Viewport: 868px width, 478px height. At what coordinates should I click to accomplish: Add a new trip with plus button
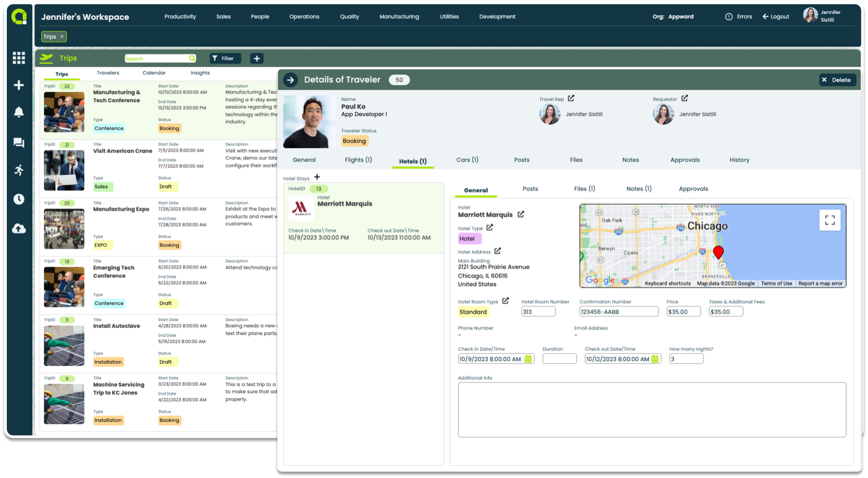coord(257,58)
